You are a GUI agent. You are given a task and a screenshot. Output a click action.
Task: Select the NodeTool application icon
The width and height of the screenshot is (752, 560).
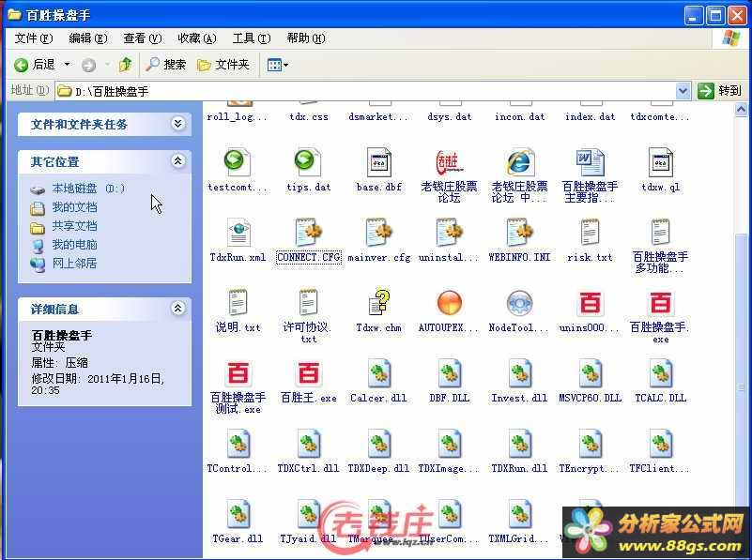[x=520, y=303]
